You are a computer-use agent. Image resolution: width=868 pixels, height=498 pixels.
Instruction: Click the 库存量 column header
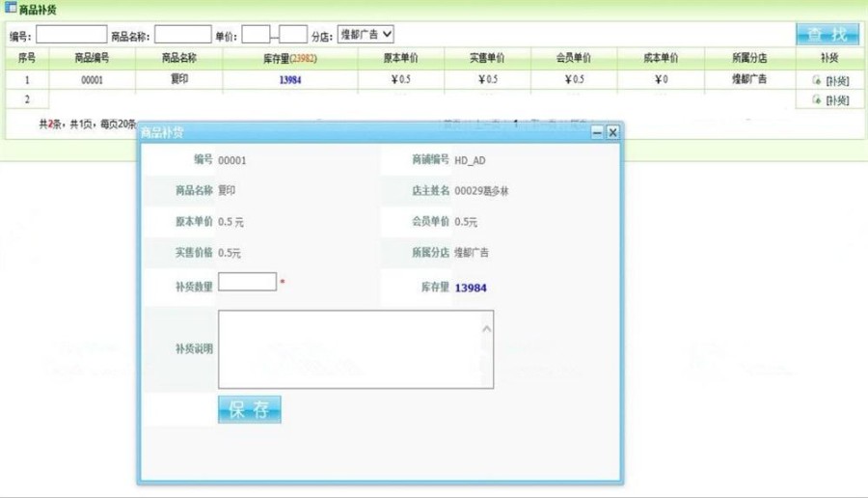pos(290,58)
